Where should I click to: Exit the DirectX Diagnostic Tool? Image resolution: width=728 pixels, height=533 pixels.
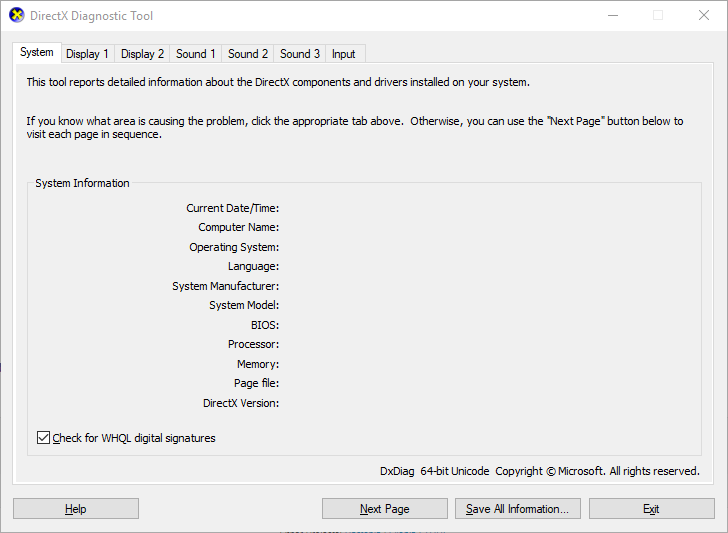(651, 509)
